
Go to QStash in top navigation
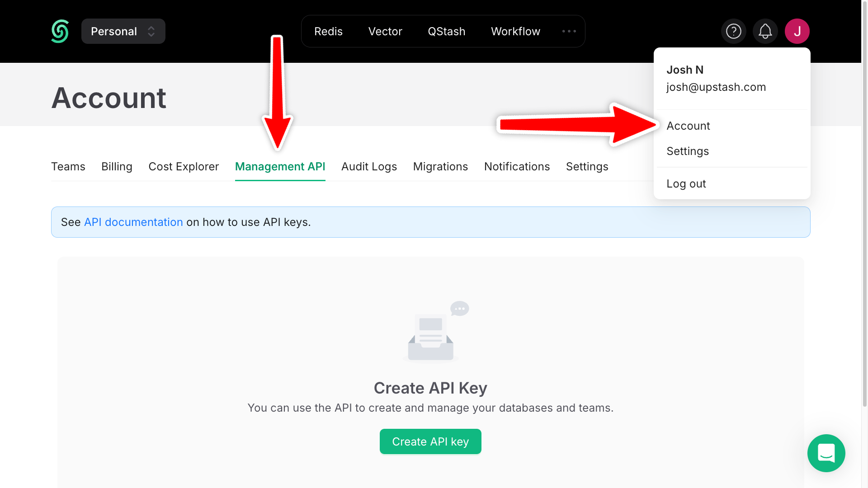click(x=446, y=31)
